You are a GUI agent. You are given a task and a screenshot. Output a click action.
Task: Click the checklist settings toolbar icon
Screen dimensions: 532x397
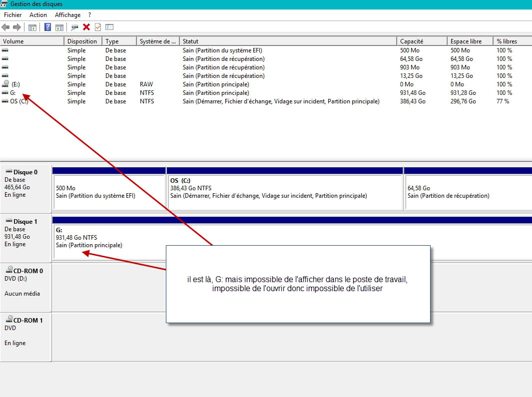tap(109, 27)
